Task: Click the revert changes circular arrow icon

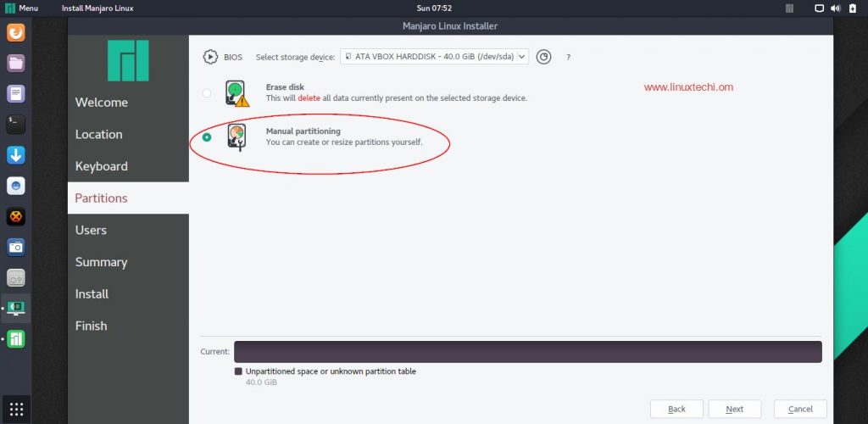Action: click(x=543, y=57)
